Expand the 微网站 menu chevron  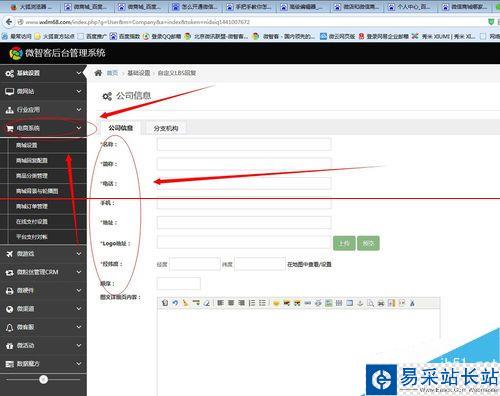tap(79, 91)
